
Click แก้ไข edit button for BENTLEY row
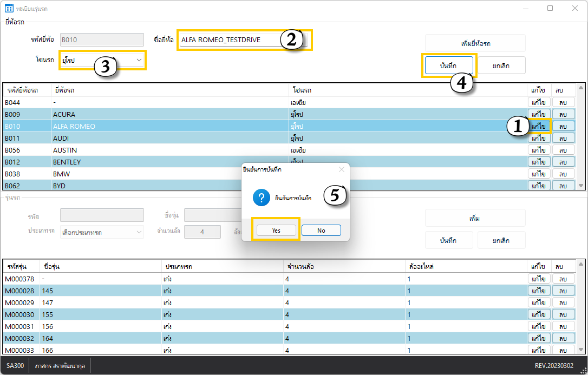(x=539, y=162)
